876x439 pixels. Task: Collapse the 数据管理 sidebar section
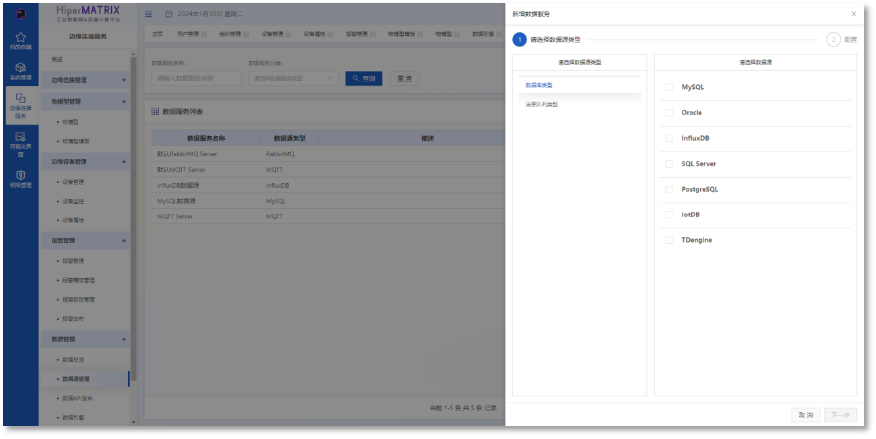(x=85, y=340)
